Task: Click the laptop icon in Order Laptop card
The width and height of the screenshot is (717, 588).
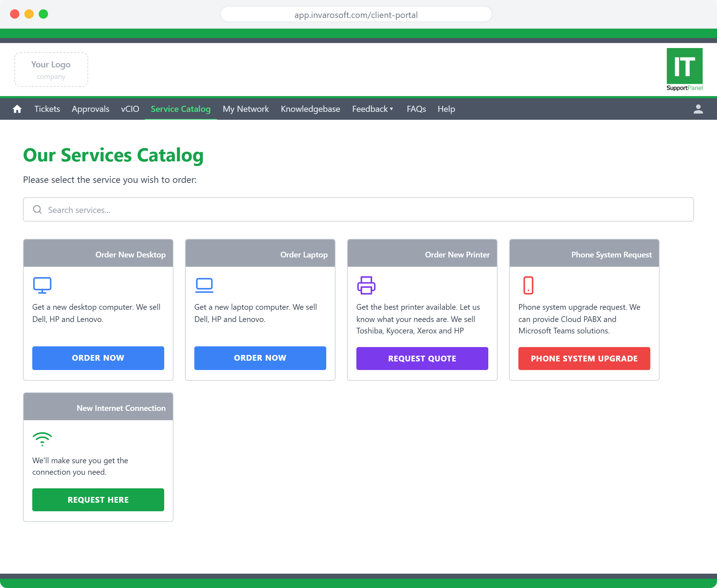Action: click(x=204, y=285)
